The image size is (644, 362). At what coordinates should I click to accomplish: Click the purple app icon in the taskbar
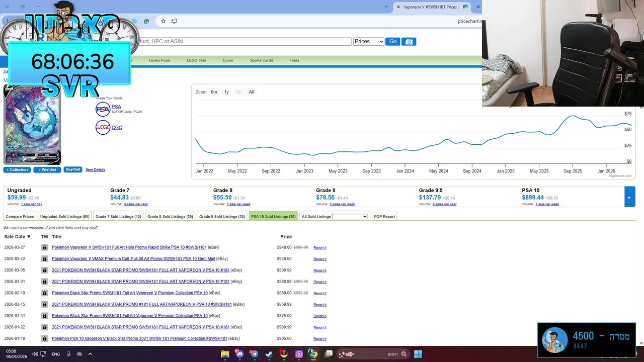pyautogui.click(x=299, y=354)
